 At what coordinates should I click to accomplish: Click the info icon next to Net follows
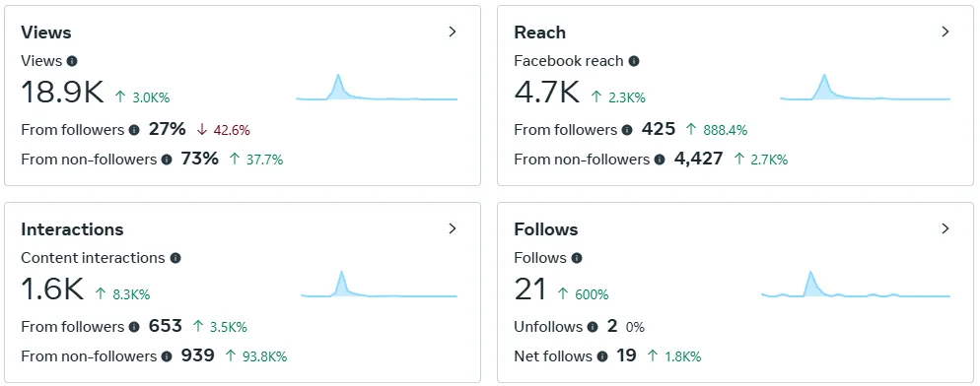coord(601,356)
